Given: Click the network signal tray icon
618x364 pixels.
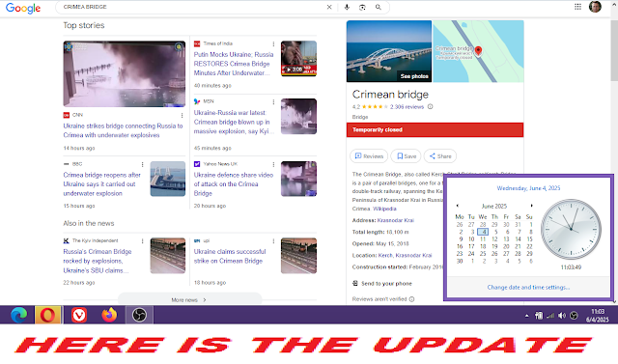Looking at the screenshot, I should pyautogui.click(x=550, y=315).
